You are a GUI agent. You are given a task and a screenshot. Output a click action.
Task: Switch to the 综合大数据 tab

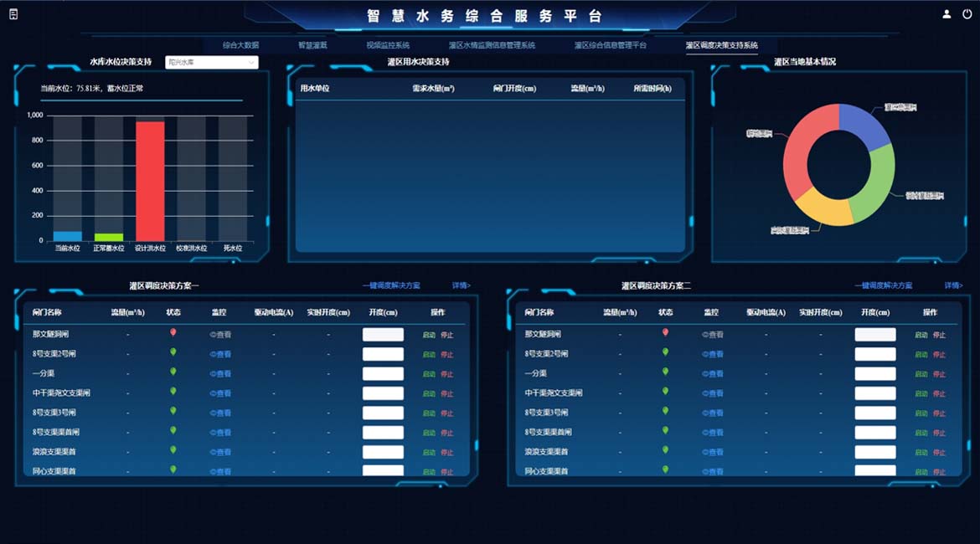click(240, 45)
